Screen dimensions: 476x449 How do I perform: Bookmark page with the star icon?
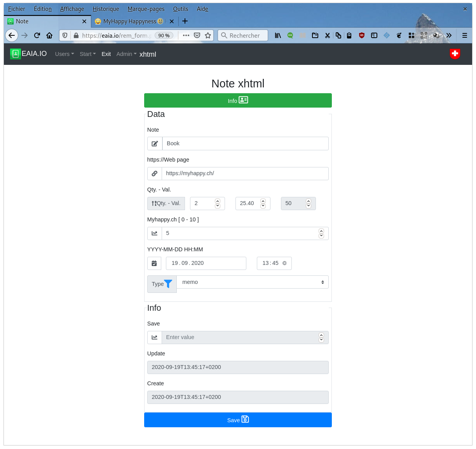click(208, 35)
